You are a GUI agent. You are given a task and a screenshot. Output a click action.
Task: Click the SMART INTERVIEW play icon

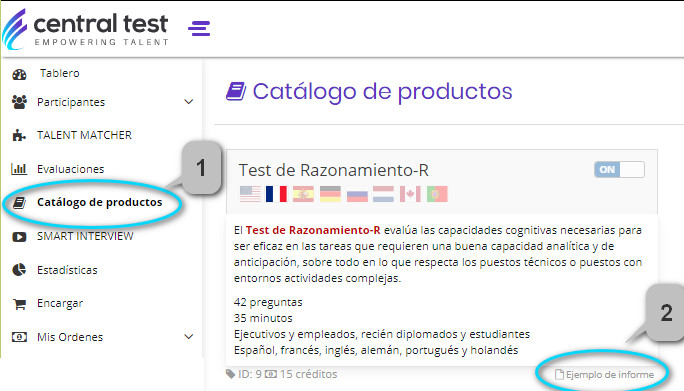tap(19, 237)
